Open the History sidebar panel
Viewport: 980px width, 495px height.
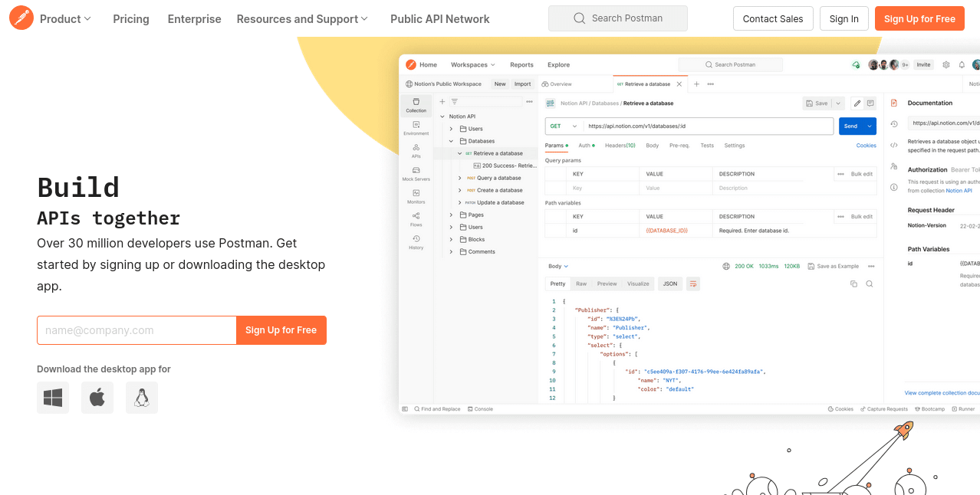point(416,240)
